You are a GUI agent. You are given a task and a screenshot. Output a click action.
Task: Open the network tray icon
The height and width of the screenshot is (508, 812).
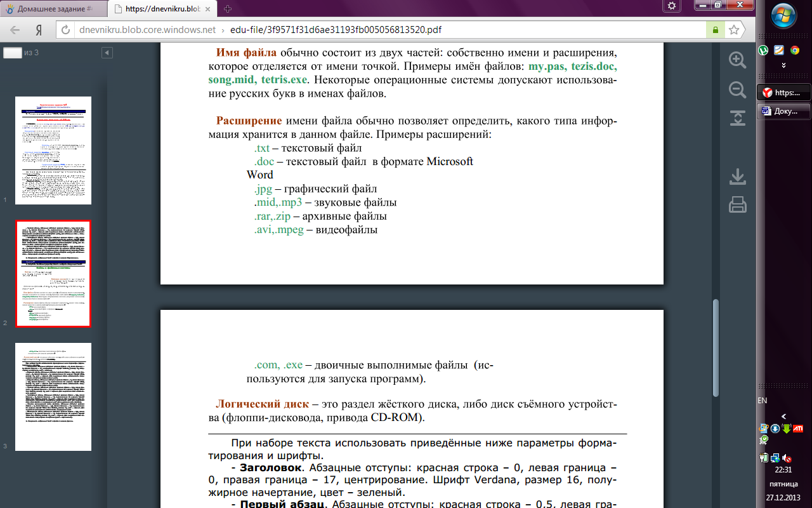[x=775, y=457]
